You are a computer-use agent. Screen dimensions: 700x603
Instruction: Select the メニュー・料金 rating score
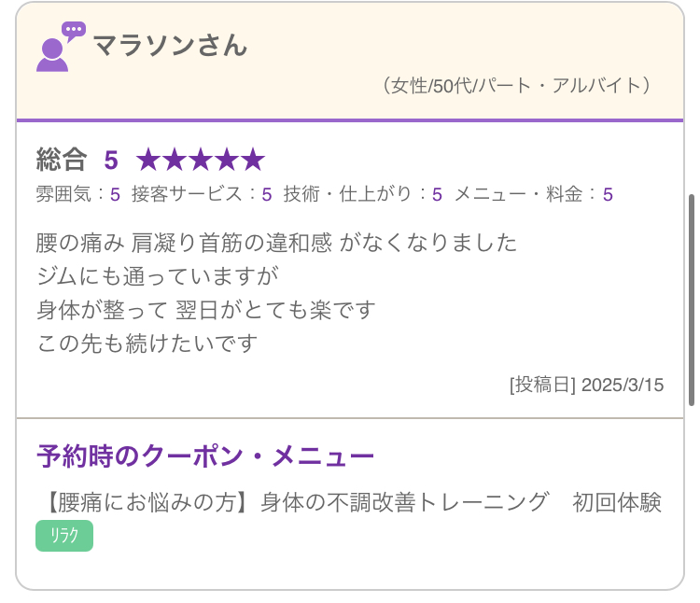(608, 195)
